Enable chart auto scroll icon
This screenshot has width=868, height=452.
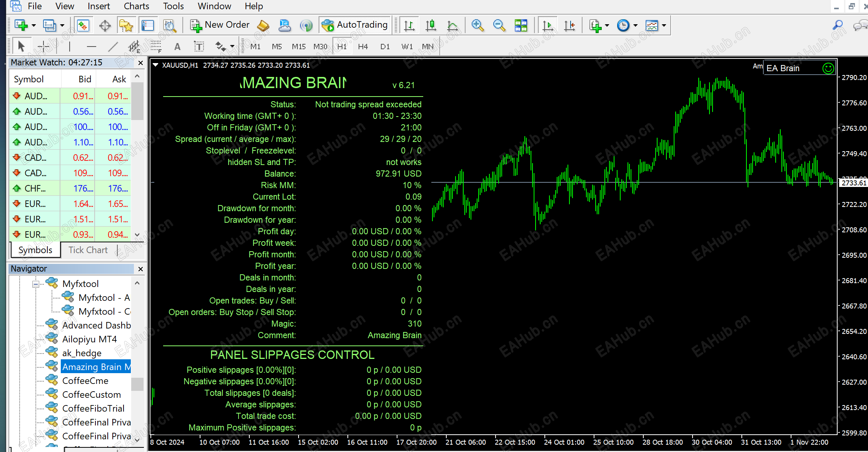(548, 25)
